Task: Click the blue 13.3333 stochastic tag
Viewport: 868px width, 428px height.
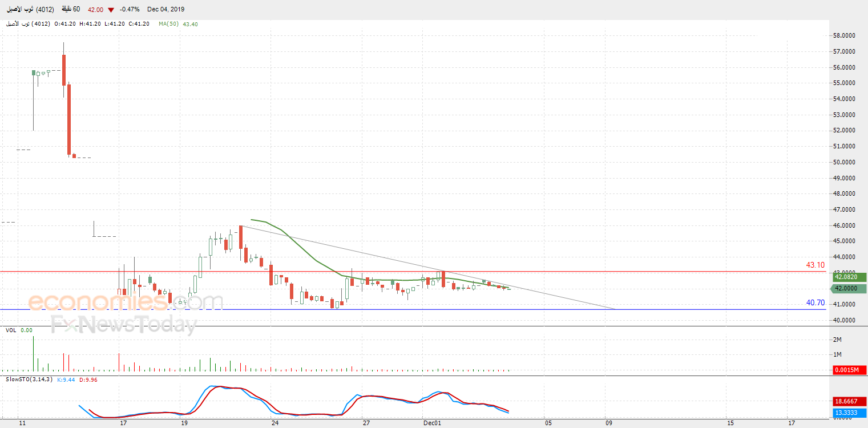Action: tap(849, 413)
